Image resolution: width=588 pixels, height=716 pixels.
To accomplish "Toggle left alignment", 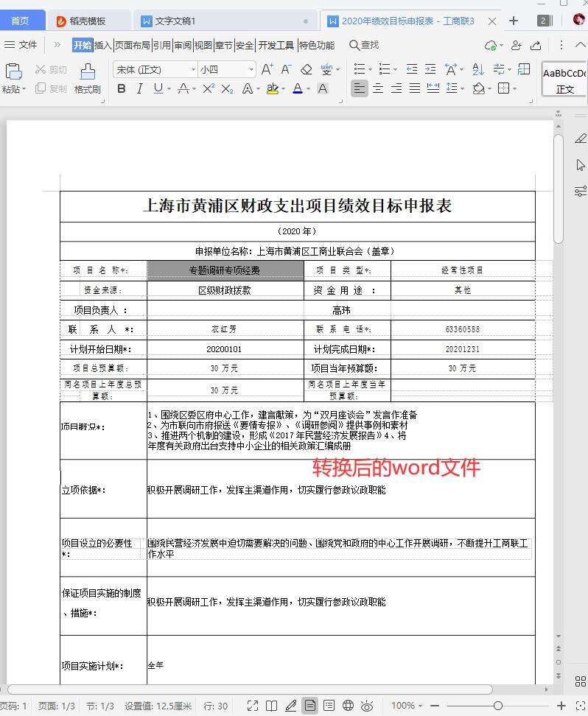I will click(360, 88).
